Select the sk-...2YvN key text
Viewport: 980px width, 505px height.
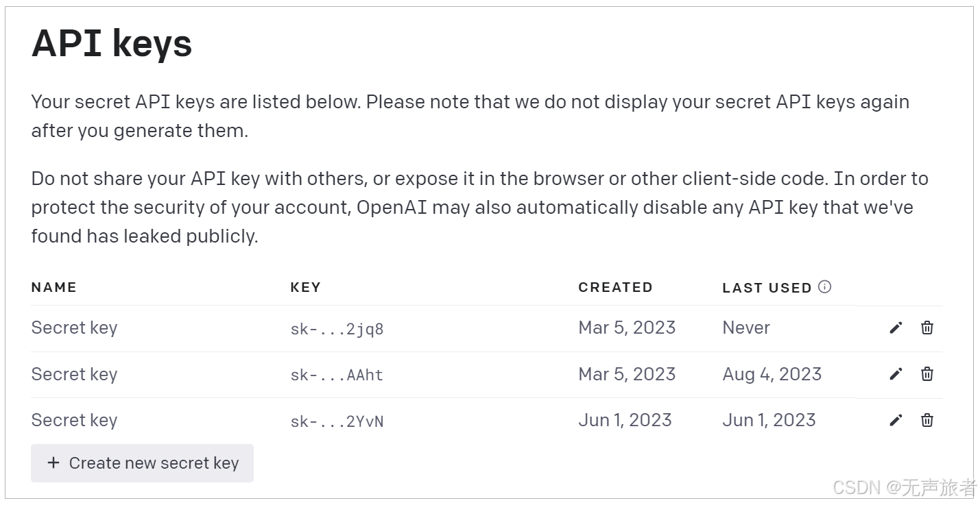pos(337,421)
